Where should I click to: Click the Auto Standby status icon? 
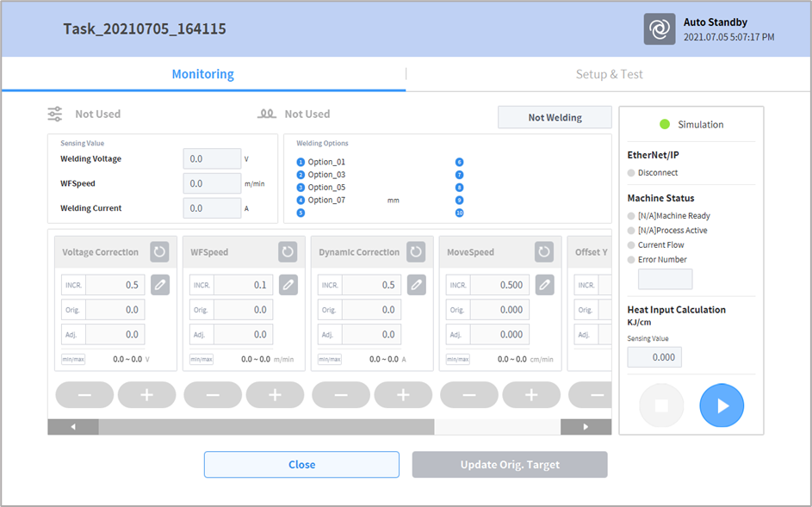pos(660,29)
